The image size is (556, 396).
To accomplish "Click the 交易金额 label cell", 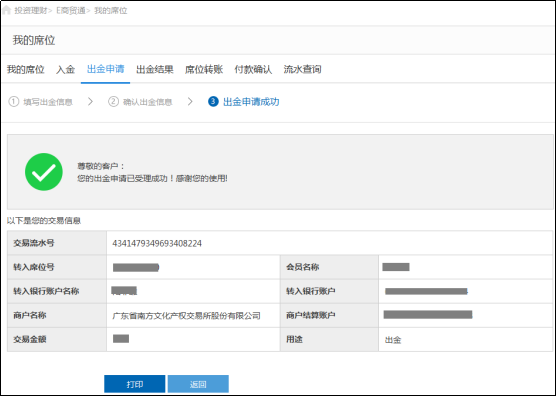I will (x=57, y=339).
